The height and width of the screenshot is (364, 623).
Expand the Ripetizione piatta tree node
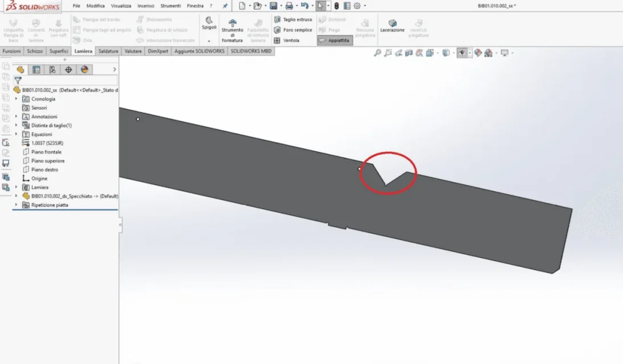pos(16,205)
